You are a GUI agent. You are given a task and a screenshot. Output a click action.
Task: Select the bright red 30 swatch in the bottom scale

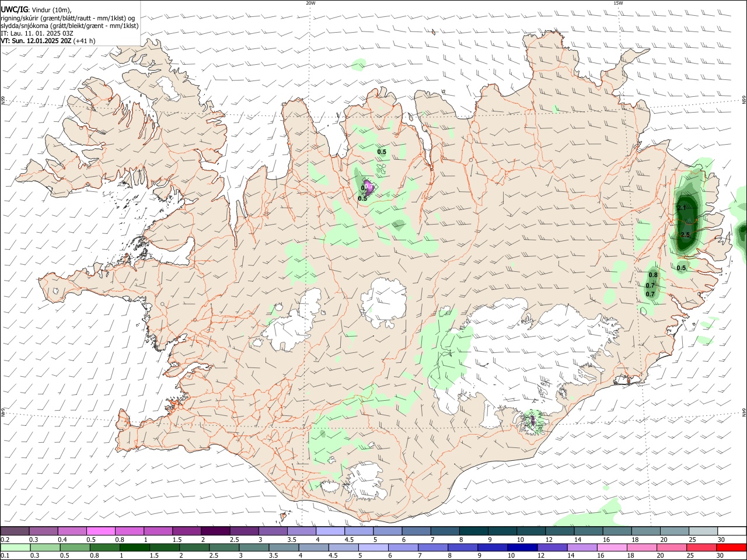click(732, 548)
